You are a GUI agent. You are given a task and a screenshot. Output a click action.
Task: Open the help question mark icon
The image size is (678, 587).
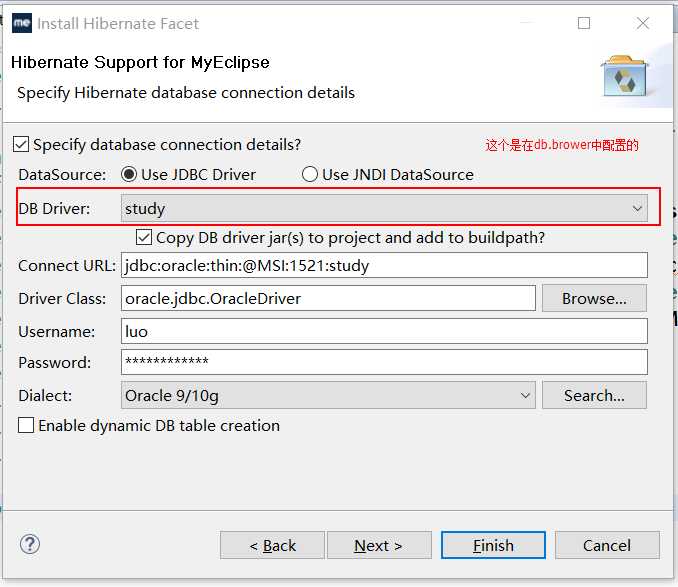pyautogui.click(x=30, y=545)
